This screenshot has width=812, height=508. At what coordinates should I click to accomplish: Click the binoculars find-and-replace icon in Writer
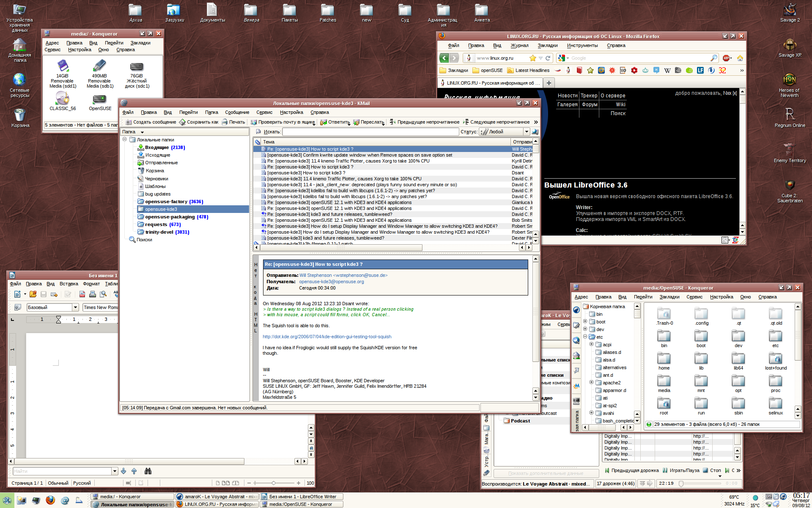tap(148, 471)
